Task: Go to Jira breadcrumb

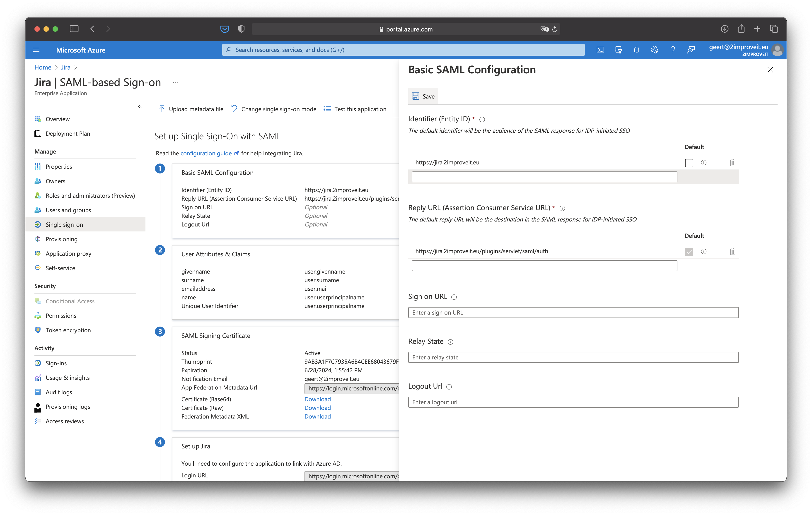Action: 66,67
